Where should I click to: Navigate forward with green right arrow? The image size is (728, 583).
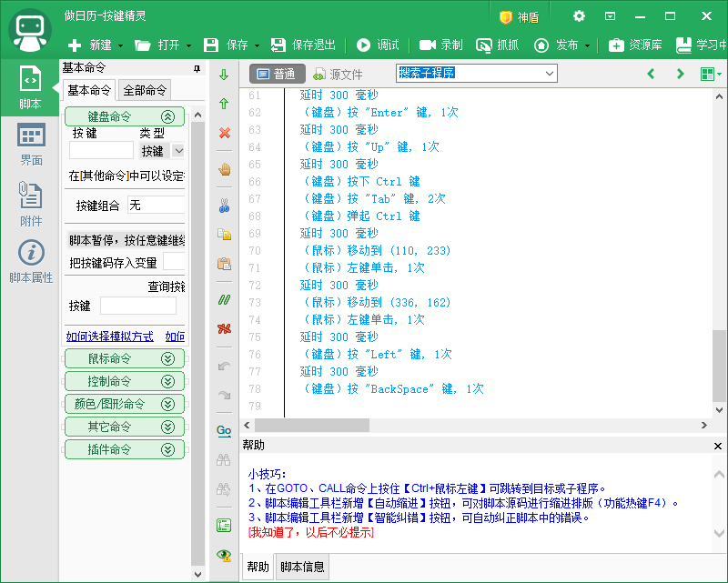click(x=680, y=74)
